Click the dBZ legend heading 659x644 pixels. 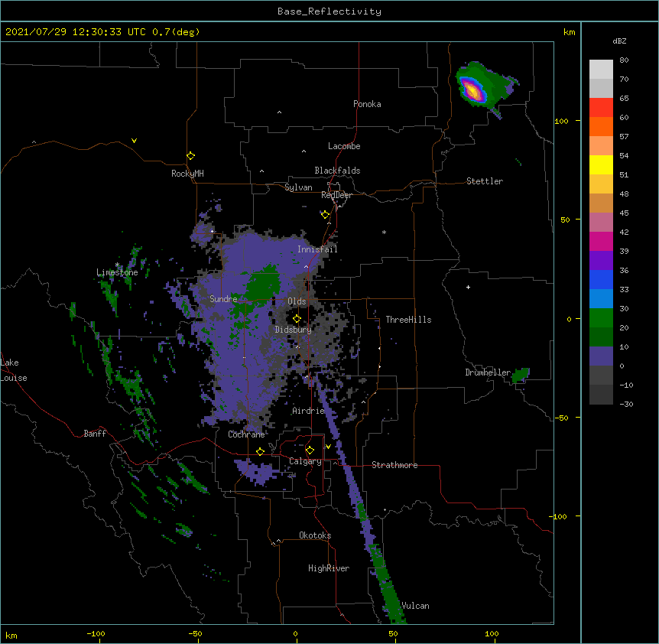click(619, 41)
